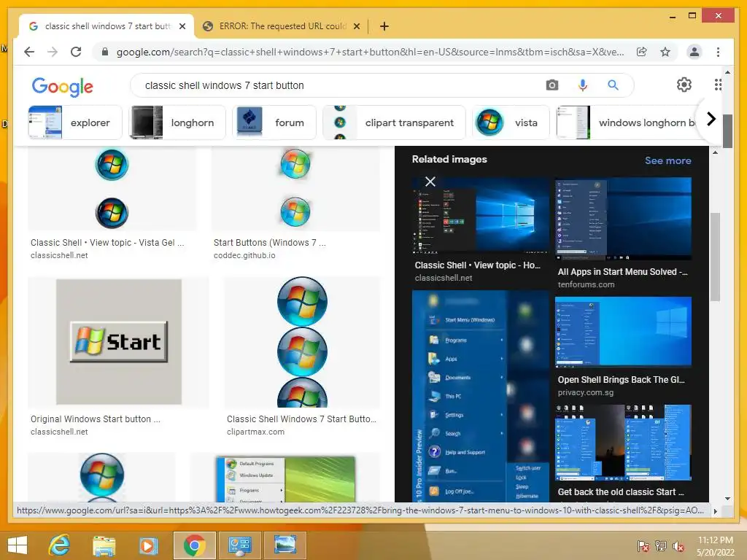The image size is (747, 560).
Task: Open Classic Shell Vista Gel result
Action: click(x=112, y=189)
